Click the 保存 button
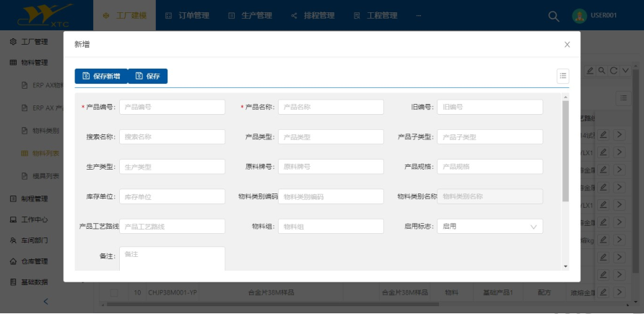 148,76
